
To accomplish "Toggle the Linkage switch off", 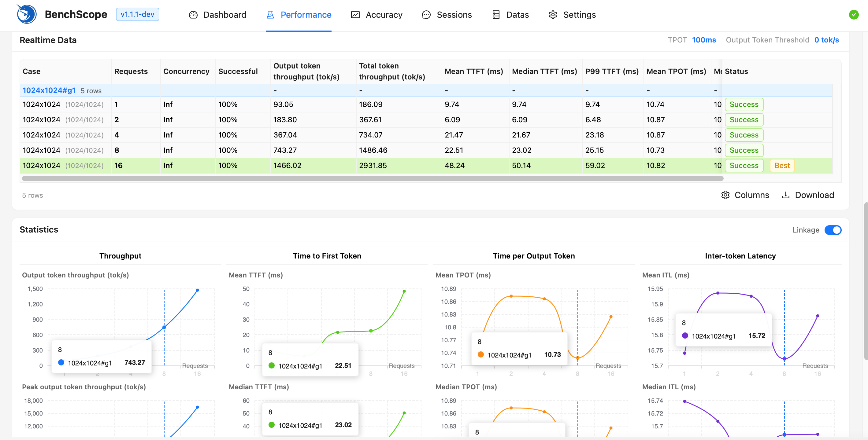I will pos(833,230).
